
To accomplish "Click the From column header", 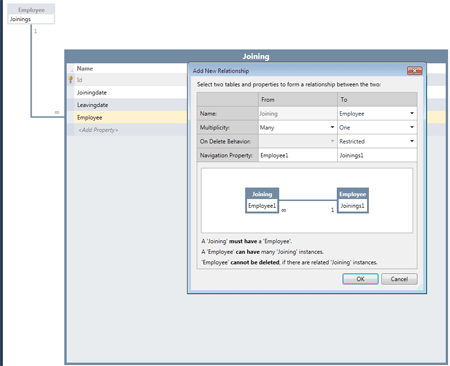I will 298,100.
